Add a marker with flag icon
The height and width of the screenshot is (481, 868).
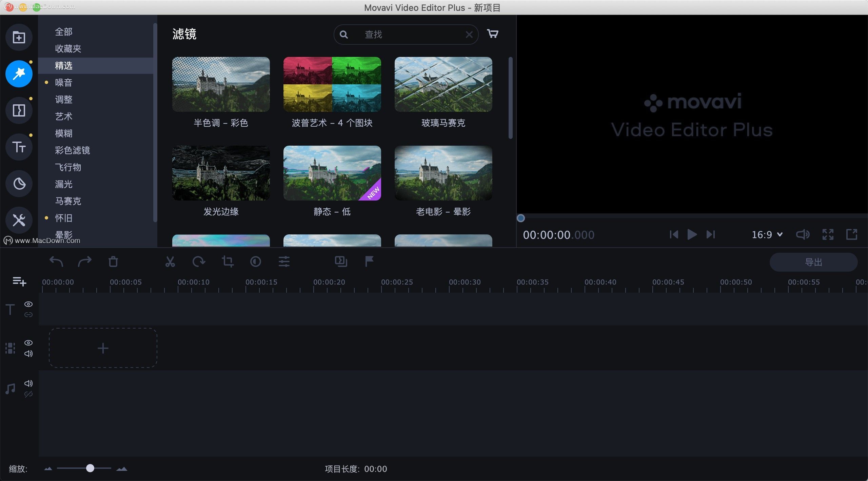point(370,262)
